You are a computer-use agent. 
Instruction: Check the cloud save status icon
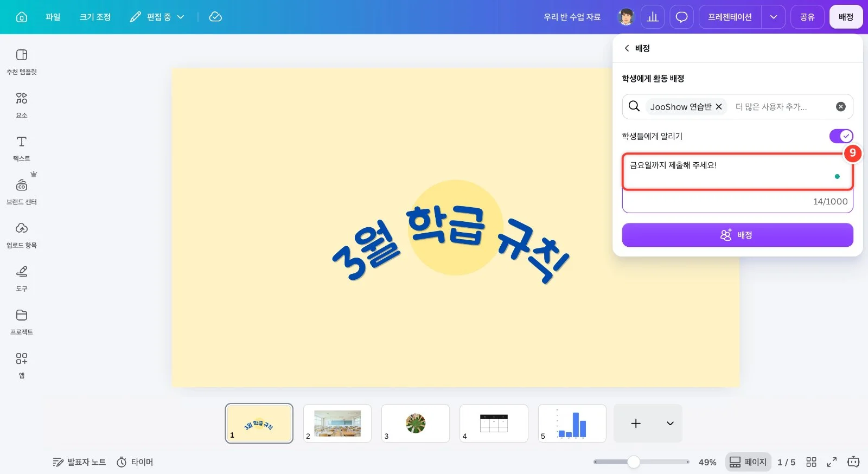[x=215, y=17]
